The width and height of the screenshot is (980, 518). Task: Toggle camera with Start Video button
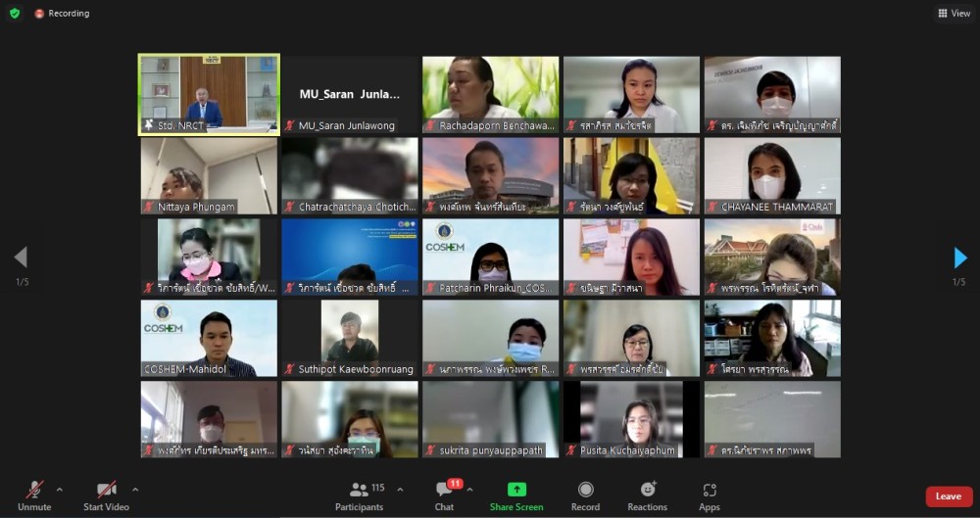coord(106,495)
